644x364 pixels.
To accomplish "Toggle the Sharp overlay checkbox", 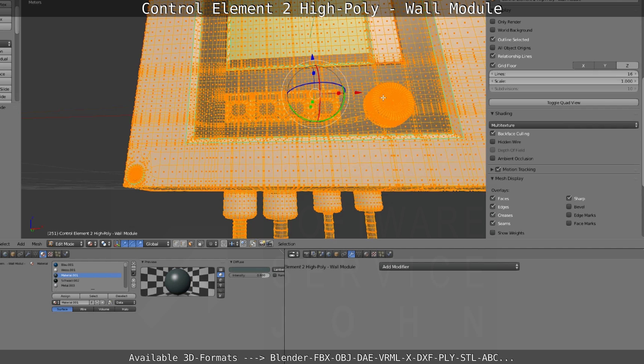I will pos(569,198).
